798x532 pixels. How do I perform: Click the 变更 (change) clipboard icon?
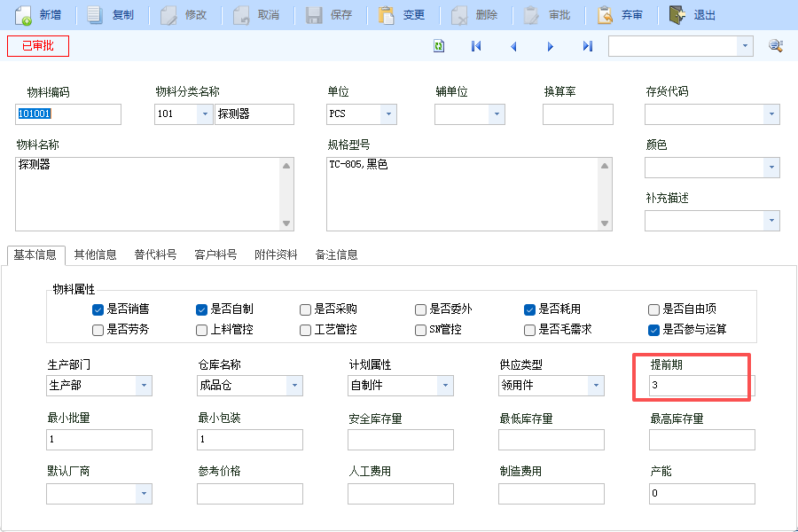[x=387, y=15]
